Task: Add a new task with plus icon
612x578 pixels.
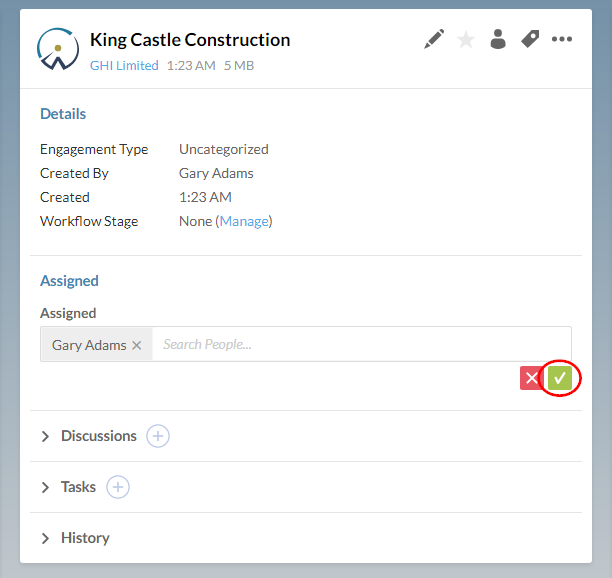Action: click(118, 487)
